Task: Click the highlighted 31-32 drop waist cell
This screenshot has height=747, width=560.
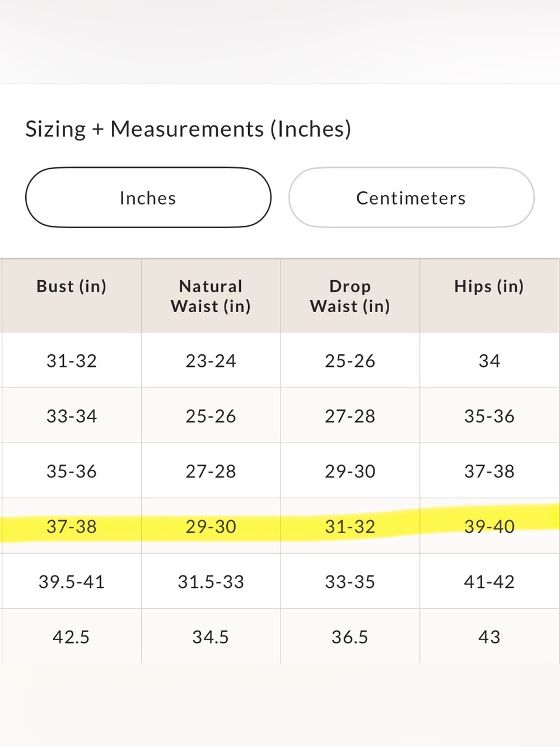Action: pos(350,526)
